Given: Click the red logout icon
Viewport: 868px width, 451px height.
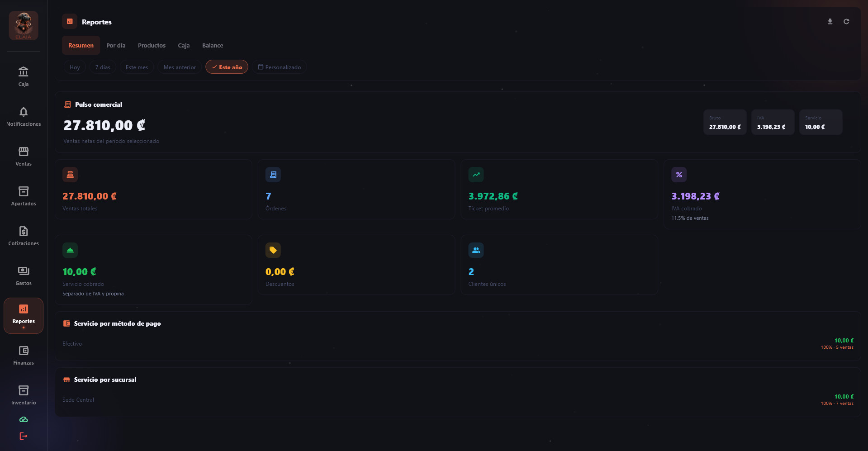Looking at the screenshot, I should [24, 436].
